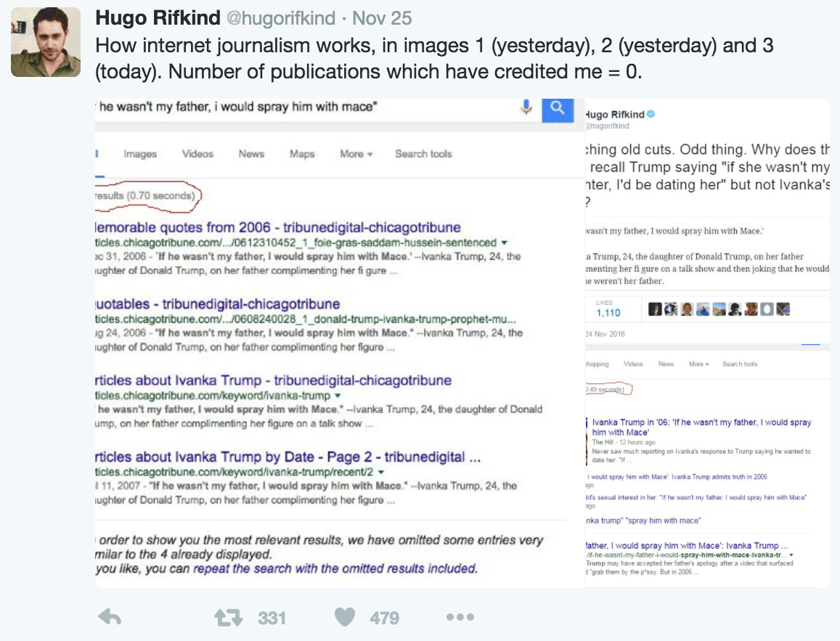Expand dropdown arrow beside spray-him-with-mace-ivanka URL
Screen dimensions: 840x641
tap(791, 555)
